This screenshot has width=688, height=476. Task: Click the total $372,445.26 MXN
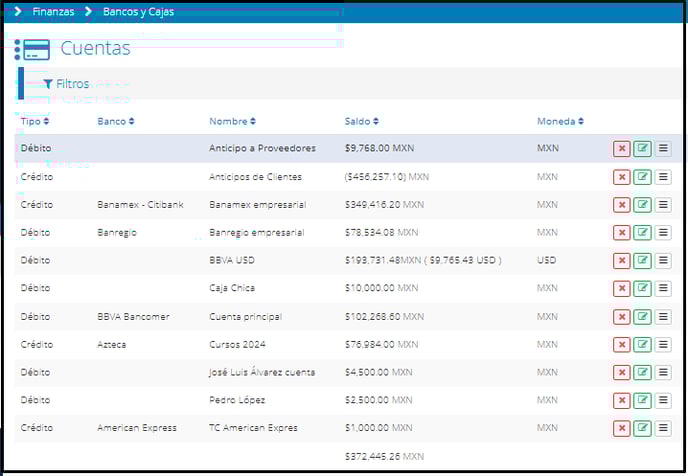(x=384, y=457)
